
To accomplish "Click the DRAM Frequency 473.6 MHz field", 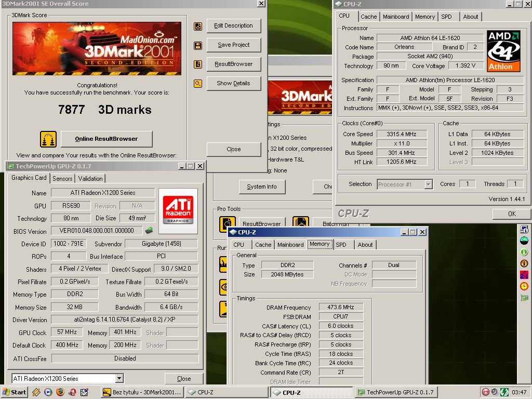I will tap(341, 307).
